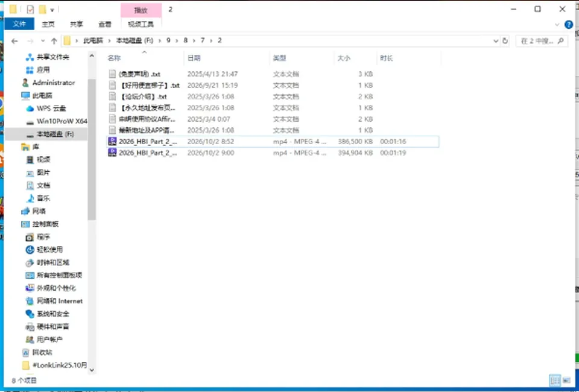Open the quick access toolbar customize dropdown
The width and height of the screenshot is (579, 392).
[x=52, y=10]
